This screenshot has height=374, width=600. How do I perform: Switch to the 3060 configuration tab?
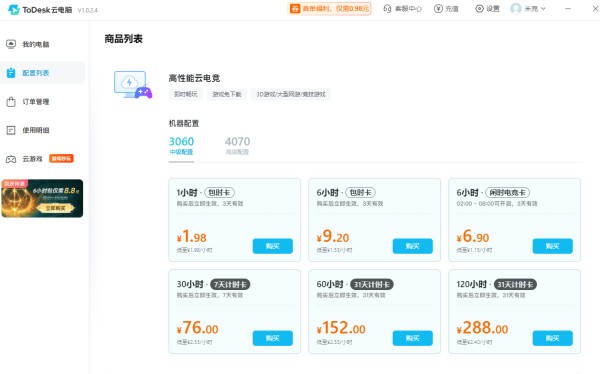[x=181, y=145]
